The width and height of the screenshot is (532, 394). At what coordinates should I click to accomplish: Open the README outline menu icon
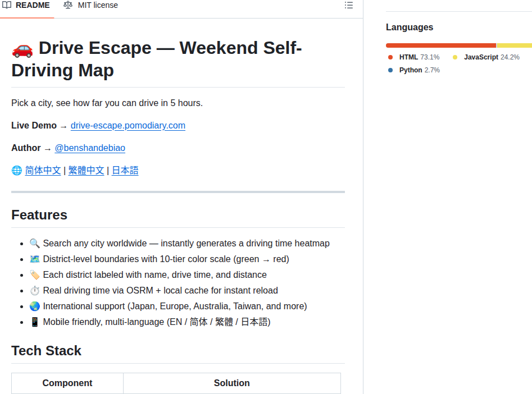349,6
